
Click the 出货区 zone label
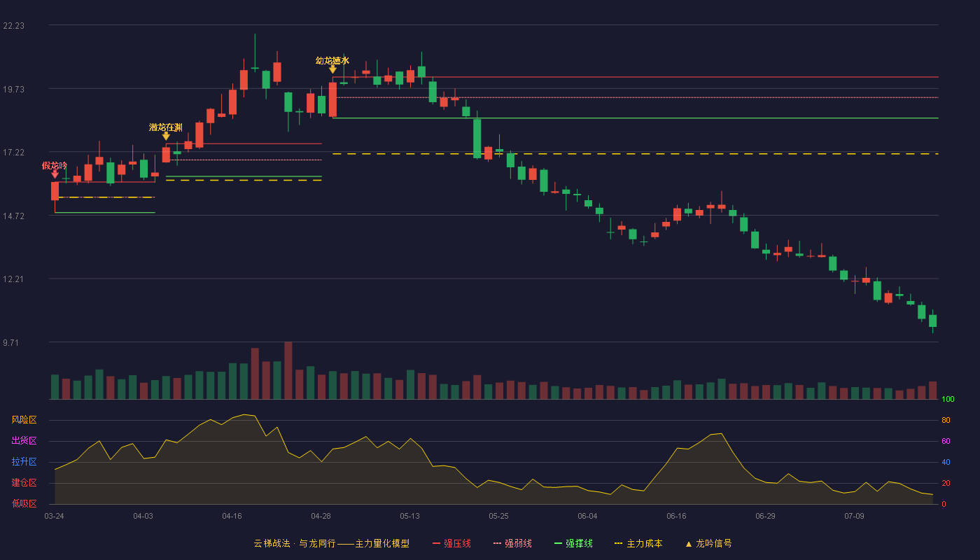point(24,441)
